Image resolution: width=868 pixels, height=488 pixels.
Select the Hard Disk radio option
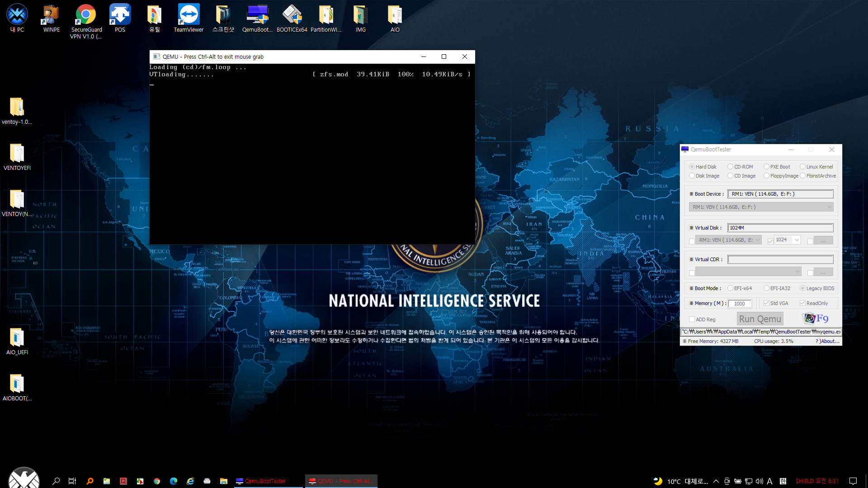click(x=703, y=167)
